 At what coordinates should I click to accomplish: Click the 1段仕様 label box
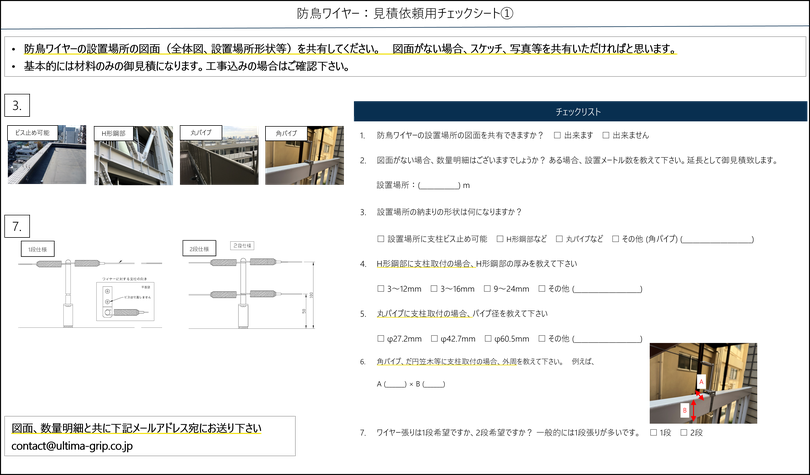pos(38,249)
